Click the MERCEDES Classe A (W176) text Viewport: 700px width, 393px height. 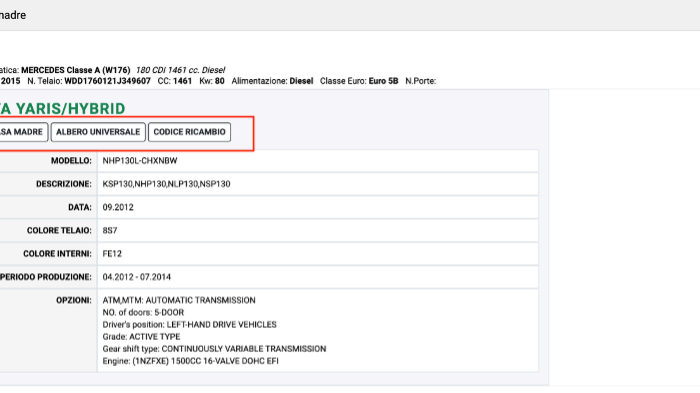[x=75, y=70]
